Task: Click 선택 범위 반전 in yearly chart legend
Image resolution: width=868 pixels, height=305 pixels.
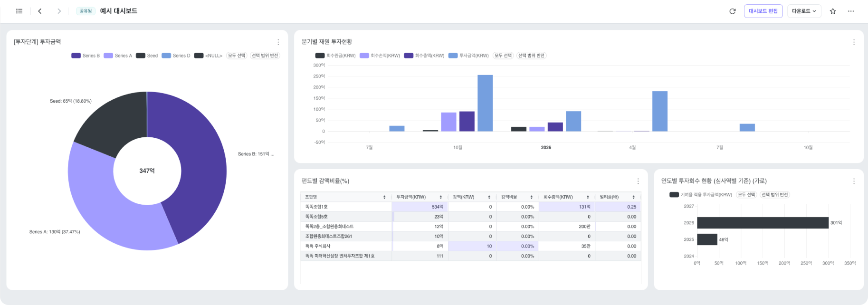Action: tap(774, 195)
